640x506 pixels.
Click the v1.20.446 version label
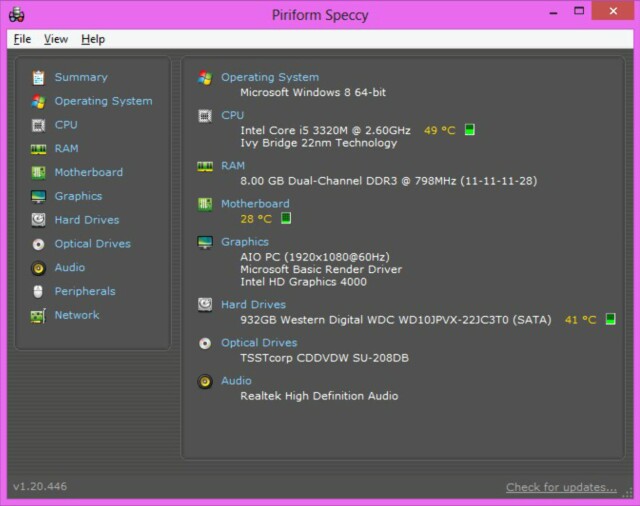point(40,486)
